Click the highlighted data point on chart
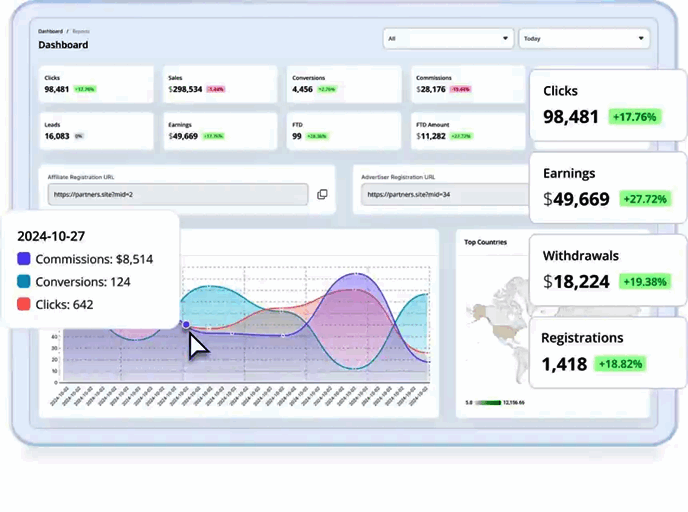 tap(186, 325)
